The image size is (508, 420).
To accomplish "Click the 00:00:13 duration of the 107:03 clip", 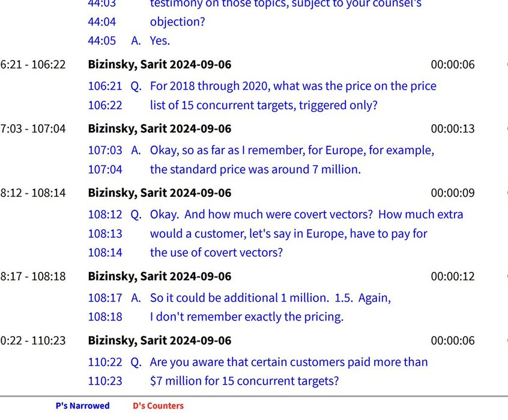I will coord(453,128).
